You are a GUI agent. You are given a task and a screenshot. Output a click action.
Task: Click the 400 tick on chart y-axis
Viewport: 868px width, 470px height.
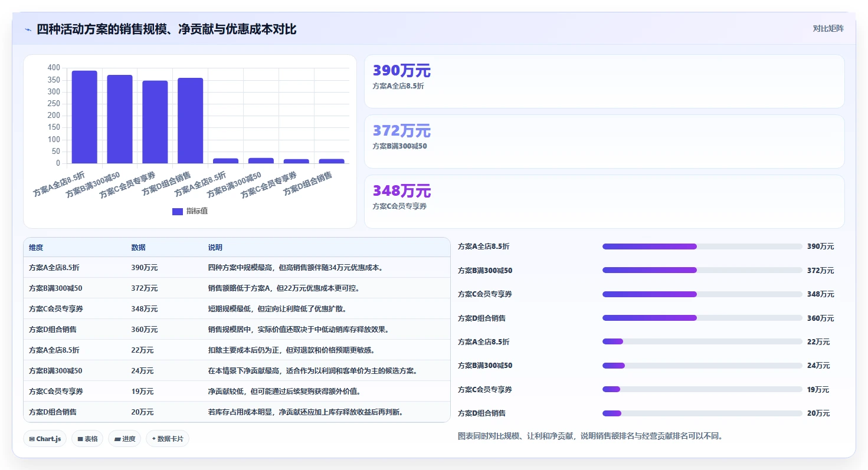(x=54, y=68)
